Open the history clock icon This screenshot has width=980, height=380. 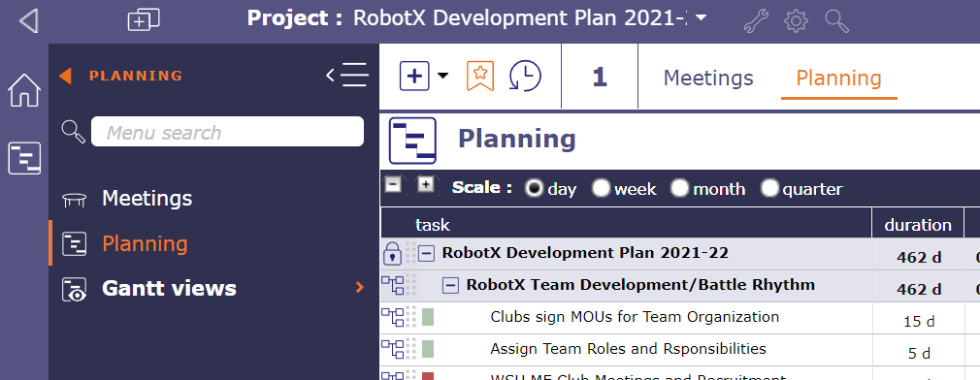(x=525, y=77)
